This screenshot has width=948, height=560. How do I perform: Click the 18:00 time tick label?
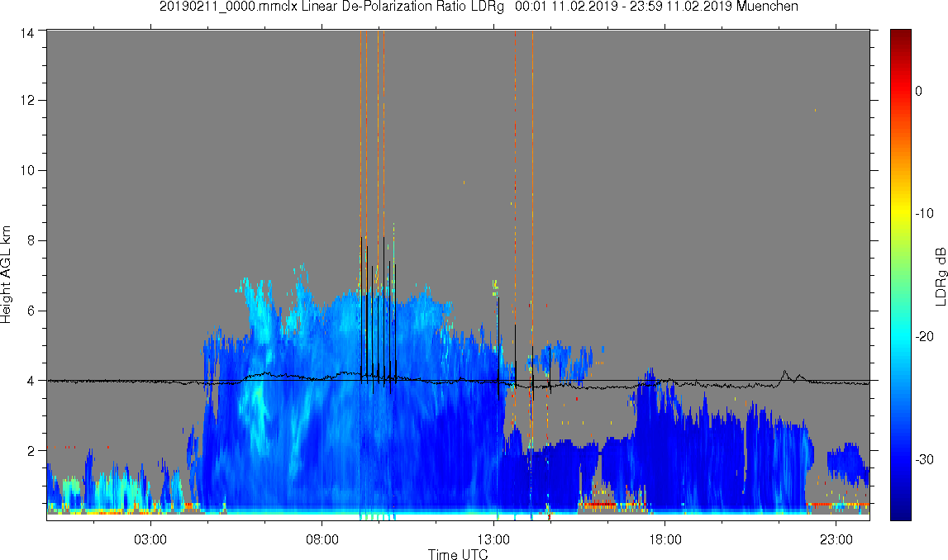pos(665,539)
